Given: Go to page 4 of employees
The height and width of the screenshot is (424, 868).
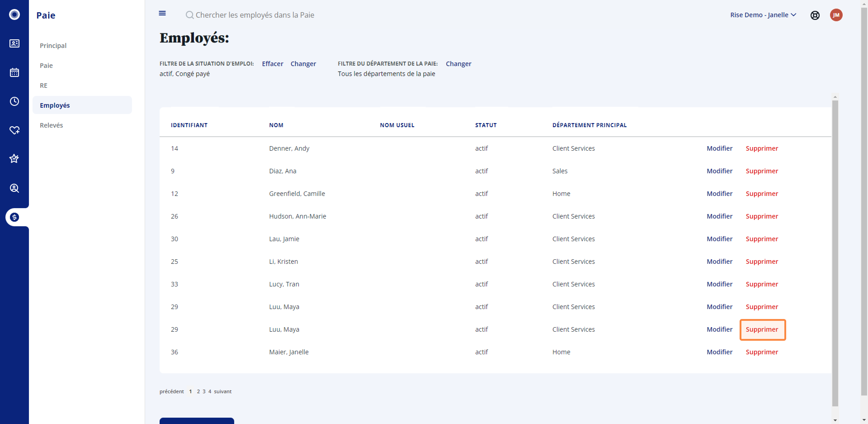Looking at the screenshot, I should [210, 391].
